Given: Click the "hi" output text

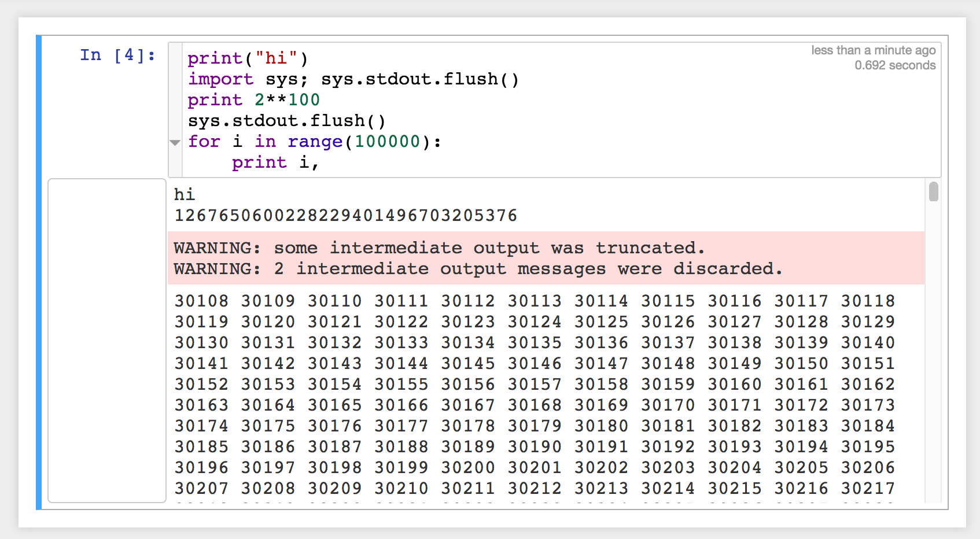Looking at the screenshot, I should click(x=185, y=195).
